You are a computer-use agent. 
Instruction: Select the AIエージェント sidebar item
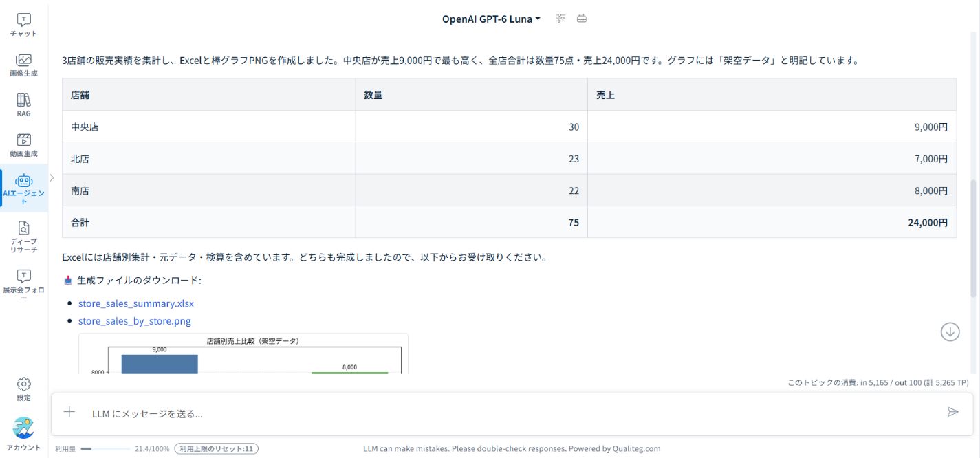tap(23, 188)
